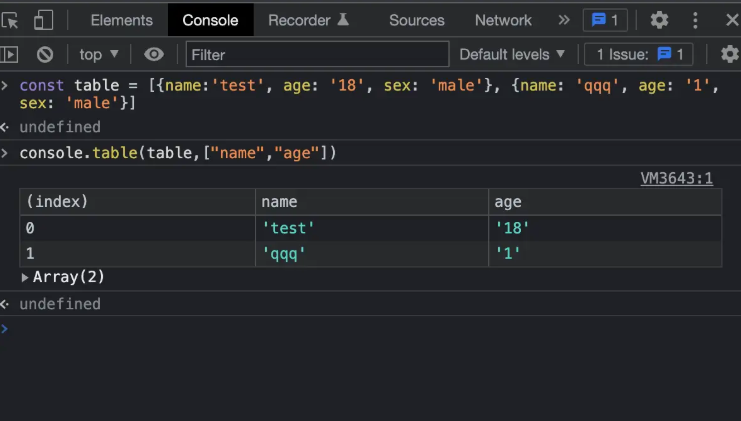Open DevTools settings gear in top bar
This screenshot has height=421, width=741.
tap(659, 20)
